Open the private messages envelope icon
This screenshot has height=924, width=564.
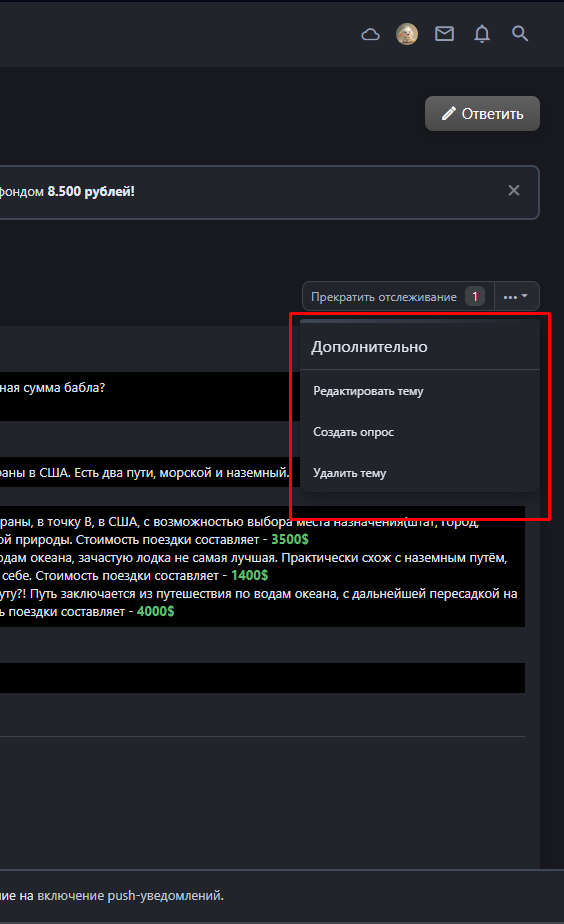tap(444, 34)
